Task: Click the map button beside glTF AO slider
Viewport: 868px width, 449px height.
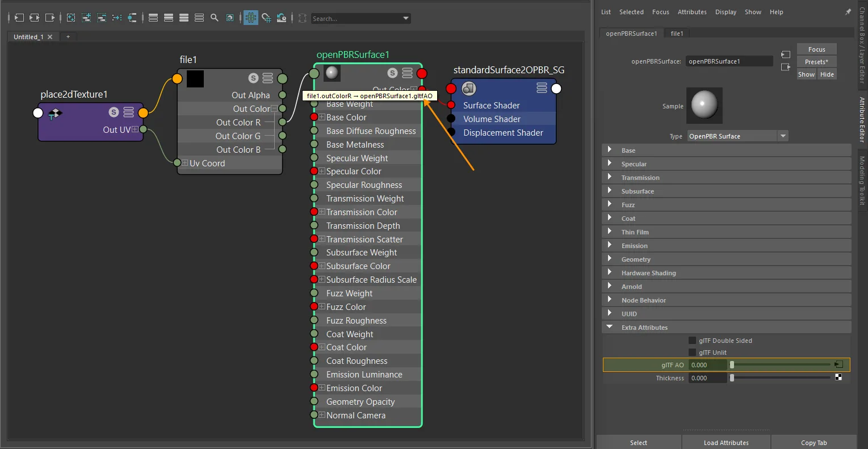Action: tap(839, 364)
